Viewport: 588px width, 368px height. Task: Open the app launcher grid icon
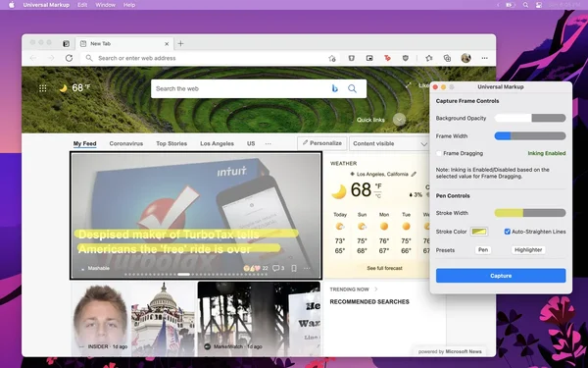[43, 88]
